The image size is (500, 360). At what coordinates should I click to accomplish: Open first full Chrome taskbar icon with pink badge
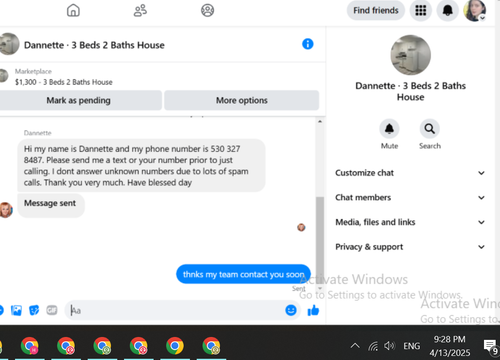(30, 346)
